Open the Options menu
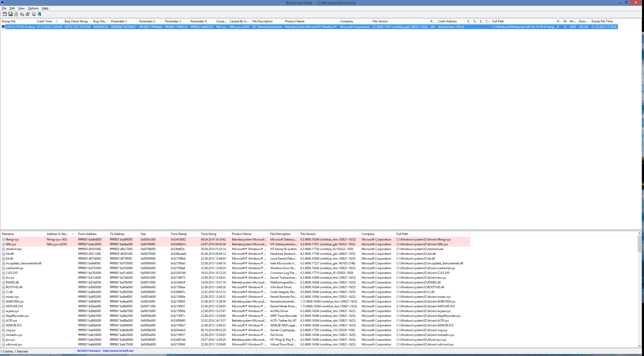This screenshot has height=356, width=644. [33, 8]
